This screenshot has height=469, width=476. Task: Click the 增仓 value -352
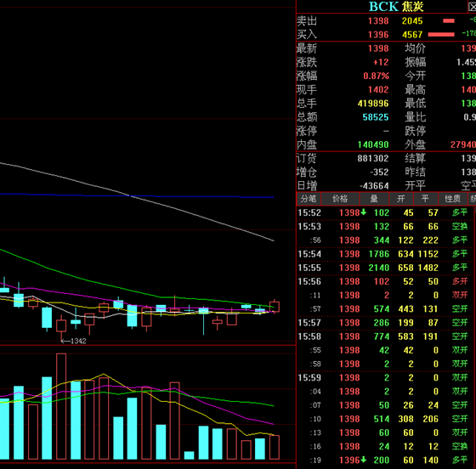[x=379, y=172]
